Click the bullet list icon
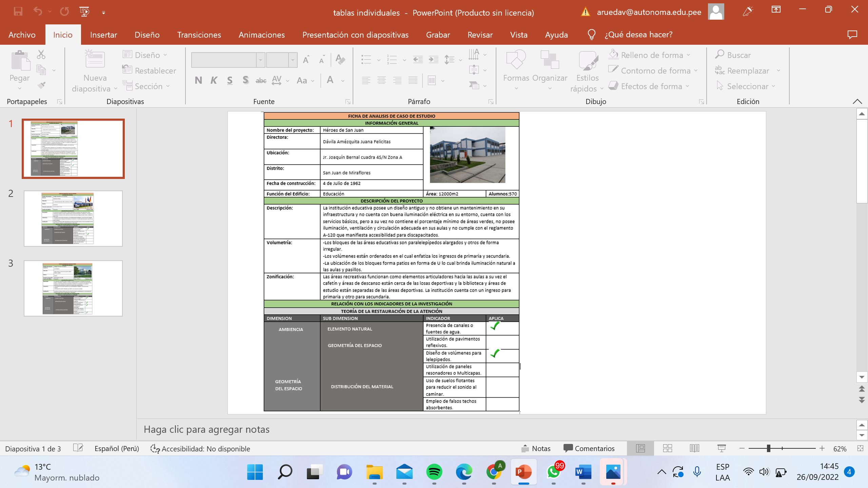The width and height of the screenshot is (868, 488). (x=366, y=60)
